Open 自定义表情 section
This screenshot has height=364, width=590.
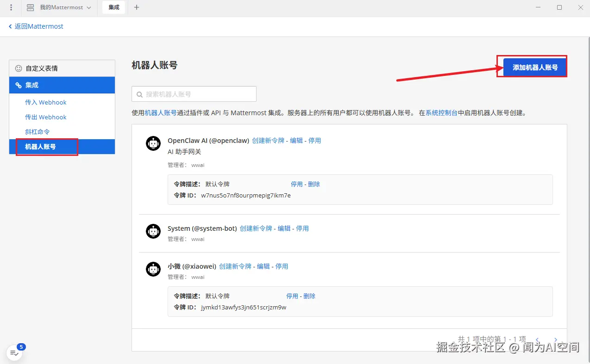click(x=62, y=68)
